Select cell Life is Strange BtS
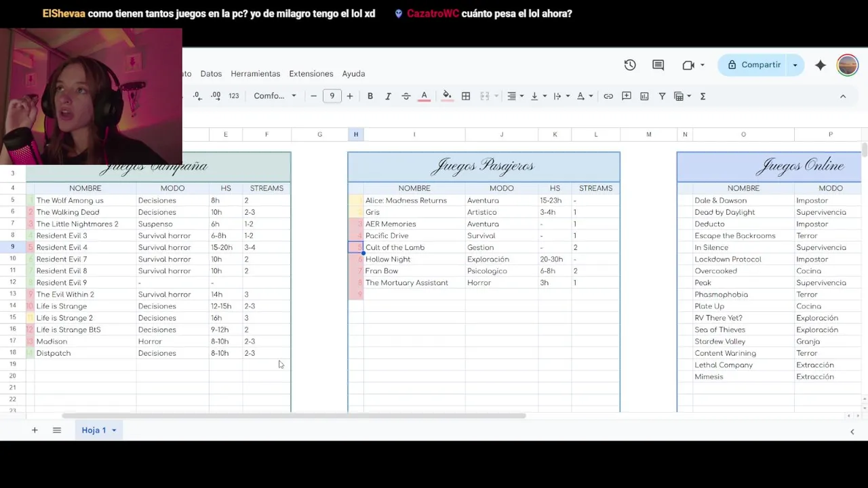The image size is (868, 488). [85, 330]
